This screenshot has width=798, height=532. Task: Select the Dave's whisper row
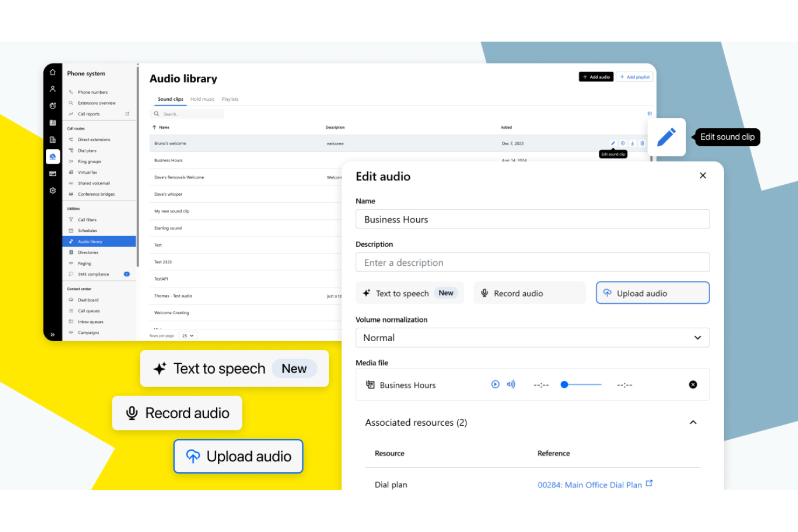coord(246,194)
